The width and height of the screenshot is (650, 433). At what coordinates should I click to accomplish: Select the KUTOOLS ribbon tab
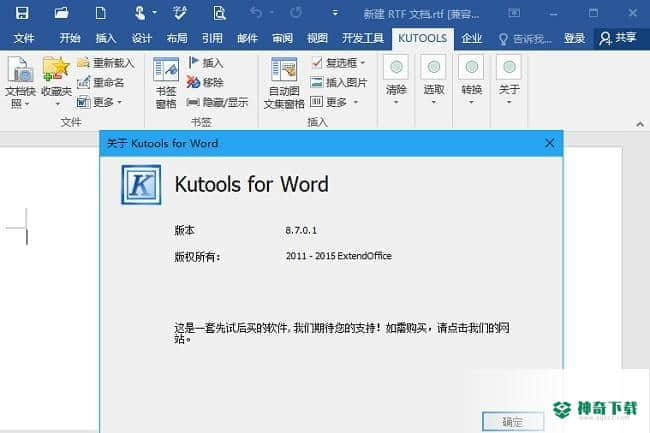click(x=422, y=39)
